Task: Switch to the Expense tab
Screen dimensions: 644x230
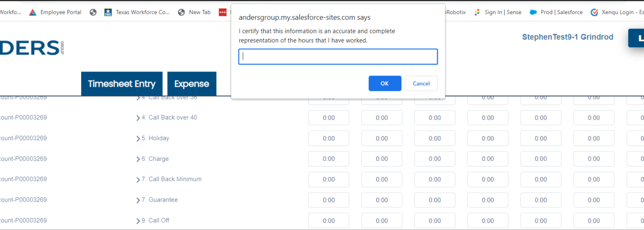Action: [191, 84]
